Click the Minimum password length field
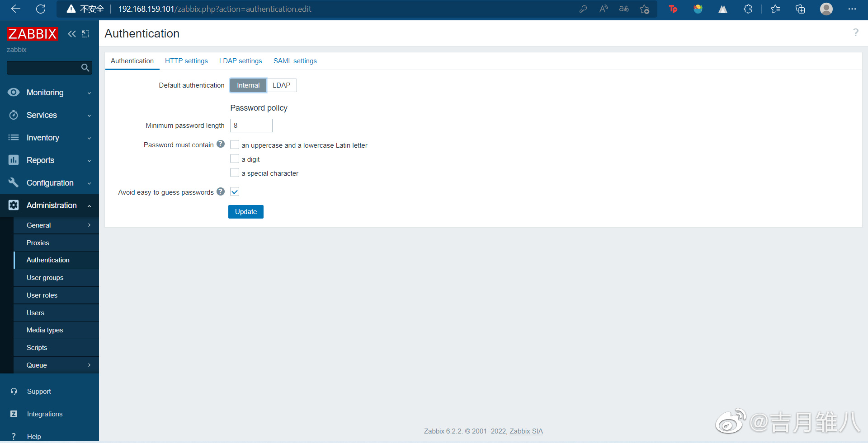The height and width of the screenshot is (443, 868). (x=251, y=126)
